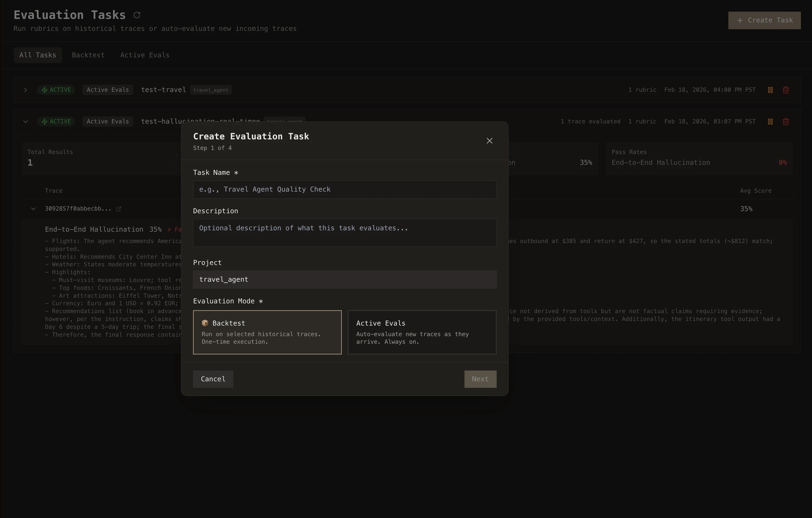Click the Avg Score column header
The image size is (812, 518).
(x=755, y=191)
